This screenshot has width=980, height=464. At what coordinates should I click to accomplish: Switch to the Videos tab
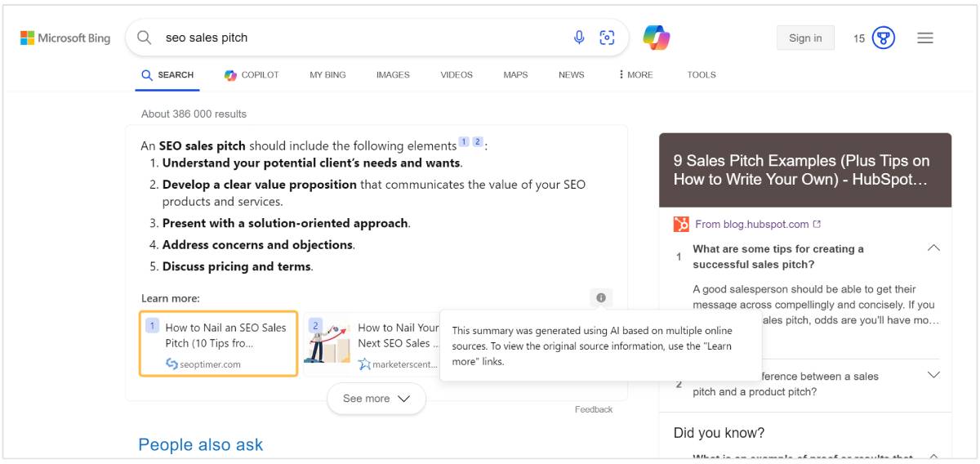[x=457, y=74]
